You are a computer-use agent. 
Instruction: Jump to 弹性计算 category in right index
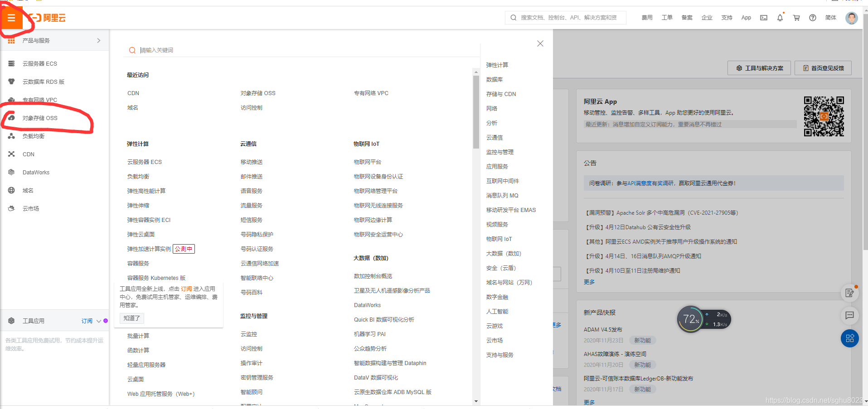[x=497, y=65]
